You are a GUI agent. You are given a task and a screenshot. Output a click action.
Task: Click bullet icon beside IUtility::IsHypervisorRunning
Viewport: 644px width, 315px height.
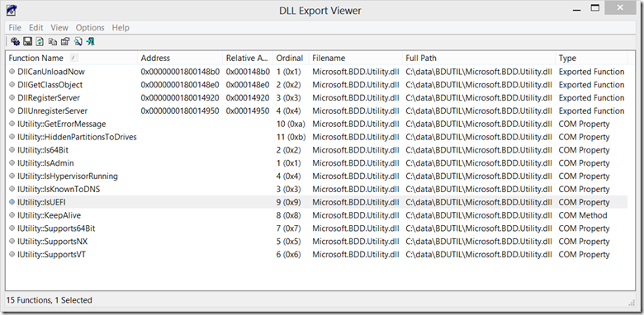click(12, 176)
